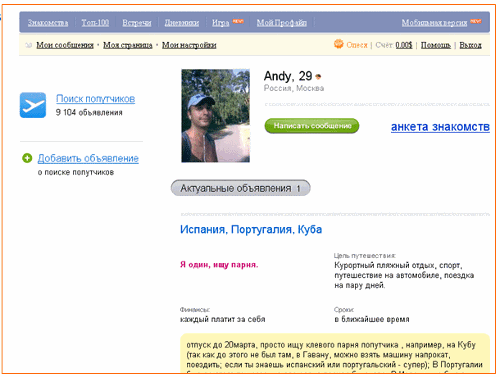Open Andy's profile photo
Screen dimensions: 500x377
[215, 116]
